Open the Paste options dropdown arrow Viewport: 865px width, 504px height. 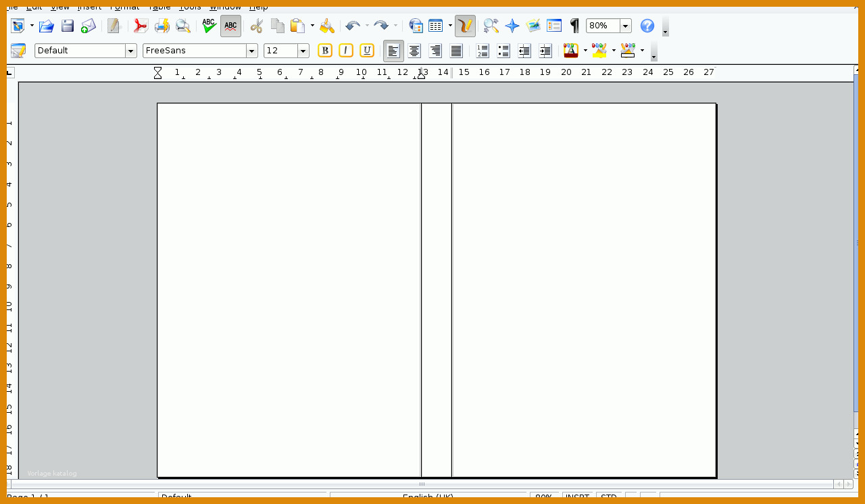(x=312, y=26)
